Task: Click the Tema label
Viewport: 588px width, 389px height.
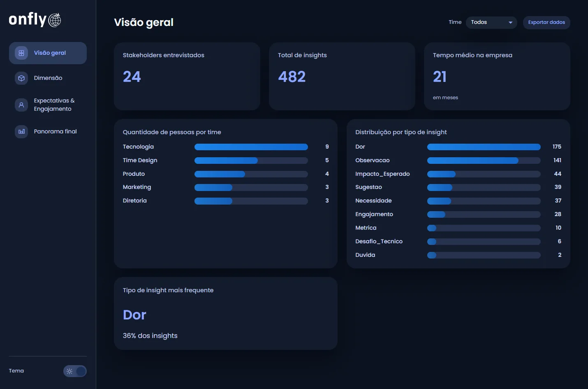Action: [x=16, y=371]
